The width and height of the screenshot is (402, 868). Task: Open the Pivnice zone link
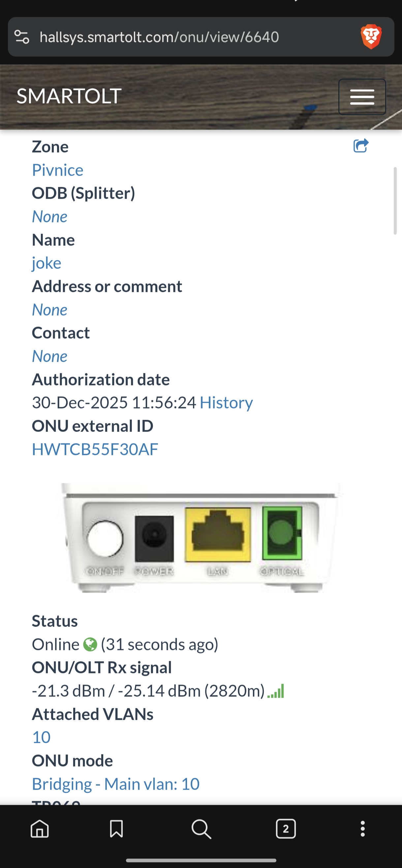(58, 170)
